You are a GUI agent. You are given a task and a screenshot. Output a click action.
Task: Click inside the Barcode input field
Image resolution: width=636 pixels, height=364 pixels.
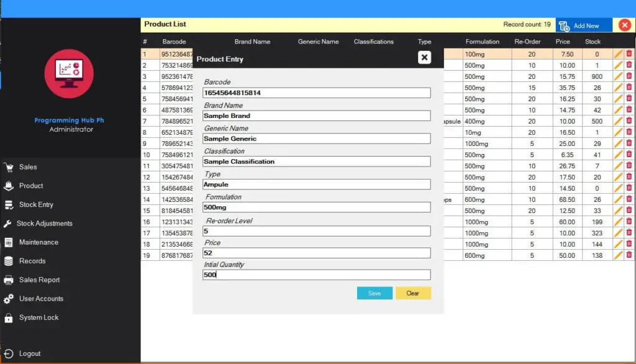point(316,93)
